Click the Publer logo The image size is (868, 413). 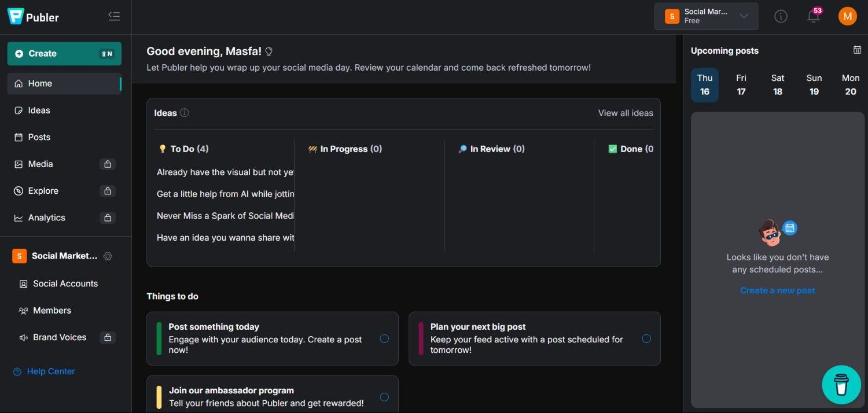pos(33,17)
